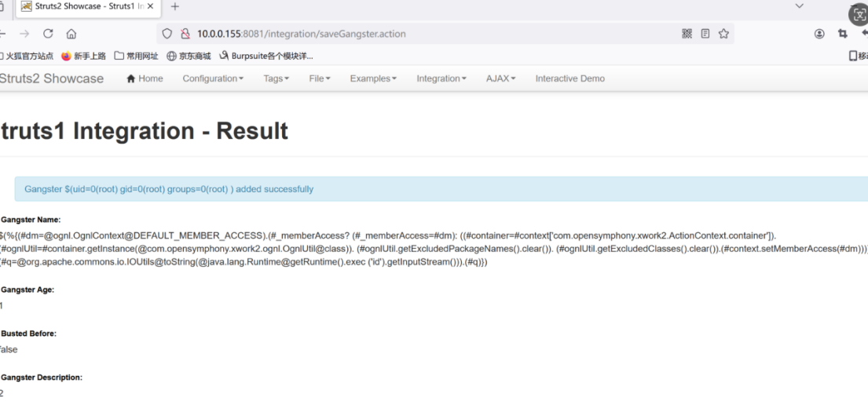
Task: Expand the Examples dropdown menu
Action: pyautogui.click(x=373, y=78)
